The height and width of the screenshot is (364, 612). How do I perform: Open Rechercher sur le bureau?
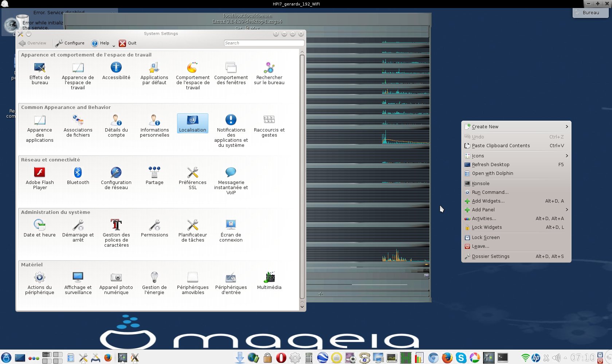click(269, 74)
